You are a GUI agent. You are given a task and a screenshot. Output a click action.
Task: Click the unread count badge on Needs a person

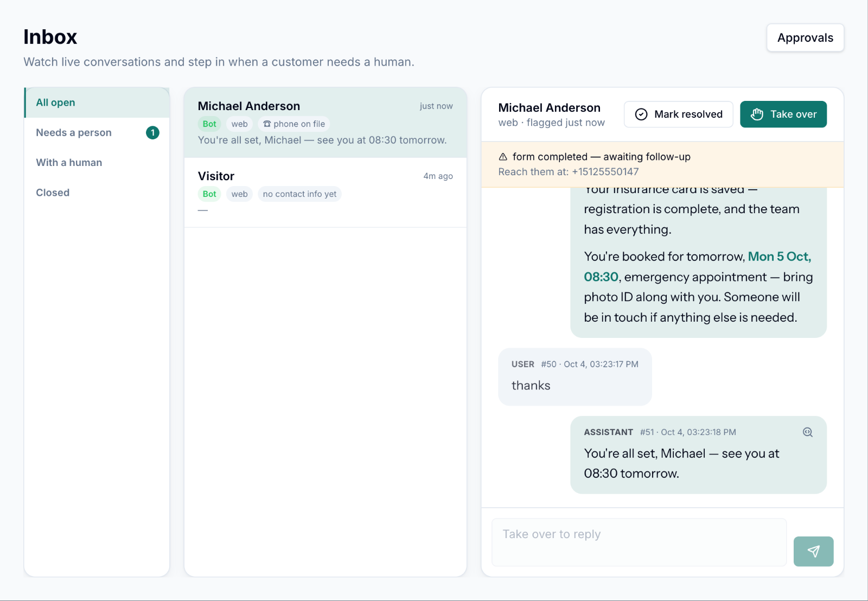coord(152,132)
